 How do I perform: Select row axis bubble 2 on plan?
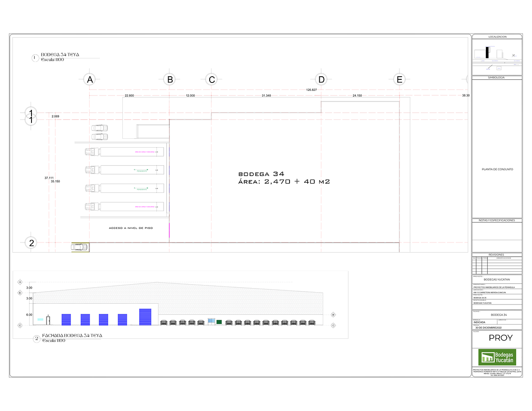tap(31, 243)
